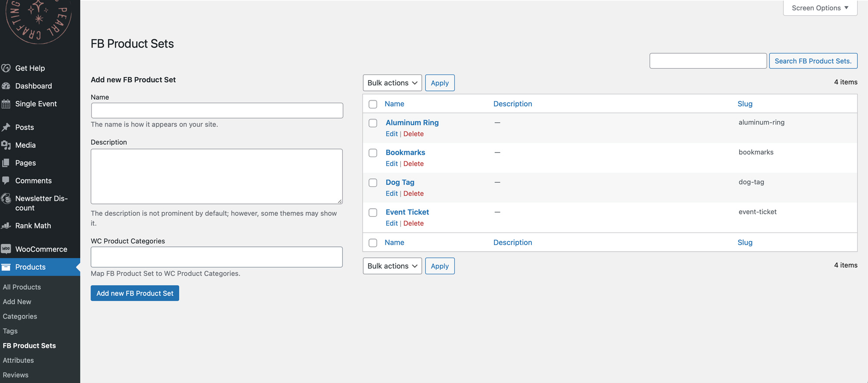Click the Get Help icon in sidebar
868x383 pixels.
6,68
